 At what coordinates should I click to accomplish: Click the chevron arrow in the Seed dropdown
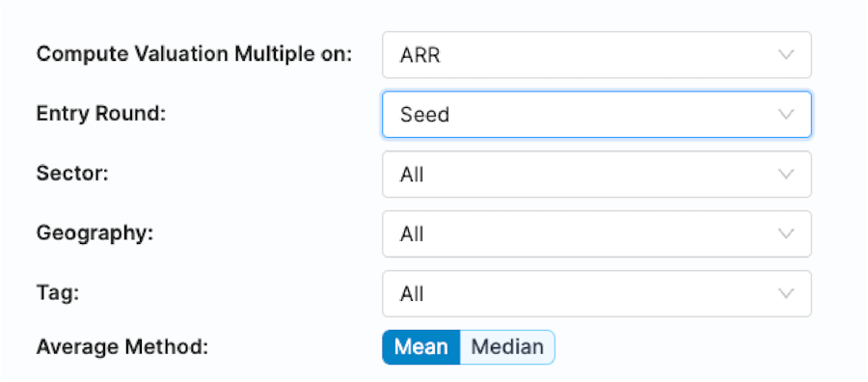coord(786,115)
